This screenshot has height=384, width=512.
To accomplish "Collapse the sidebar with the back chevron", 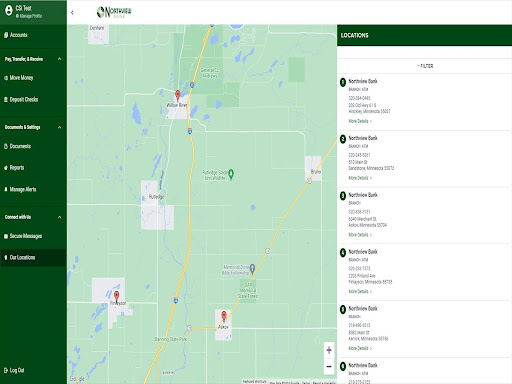I will pyautogui.click(x=72, y=13).
